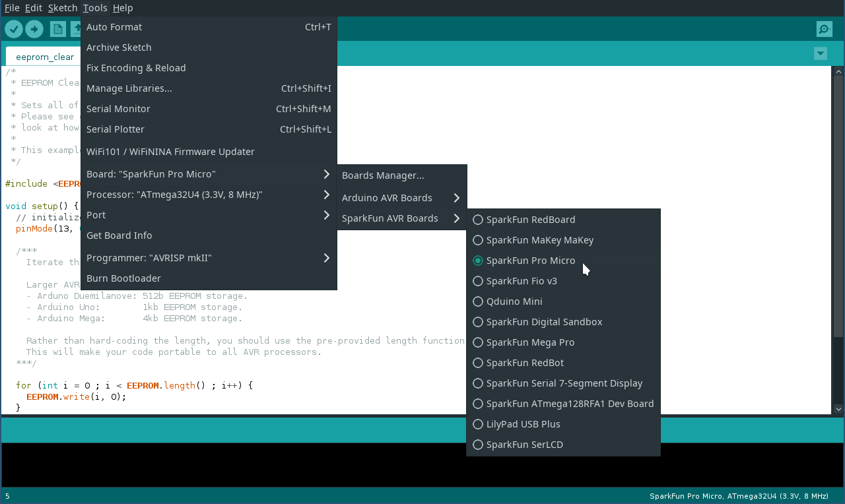Open the Serial Monitor magnifier icon

(x=824, y=29)
